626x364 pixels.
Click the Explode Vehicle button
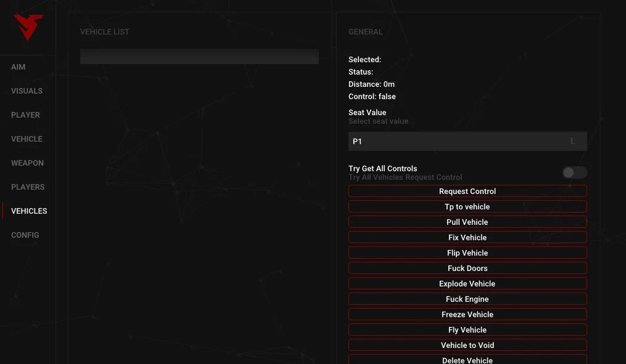tap(467, 283)
